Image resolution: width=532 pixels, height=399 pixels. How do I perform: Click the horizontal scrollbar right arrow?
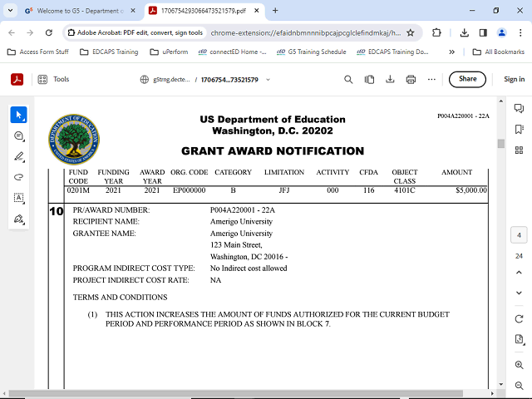[492, 393]
